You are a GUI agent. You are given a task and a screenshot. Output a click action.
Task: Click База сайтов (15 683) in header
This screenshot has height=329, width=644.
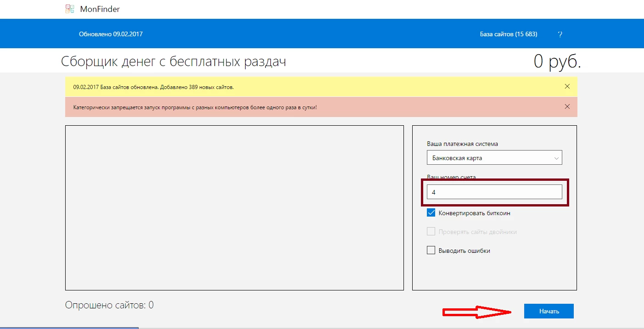click(x=509, y=34)
